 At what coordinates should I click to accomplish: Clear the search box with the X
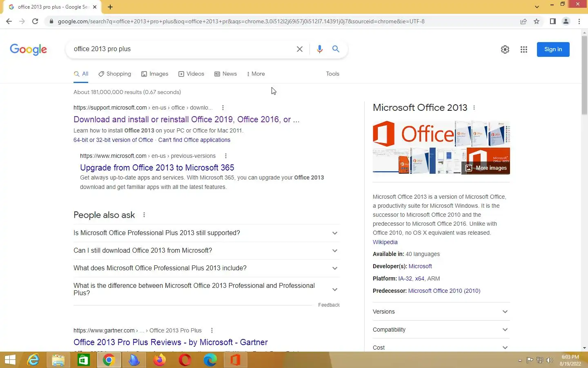click(x=299, y=49)
